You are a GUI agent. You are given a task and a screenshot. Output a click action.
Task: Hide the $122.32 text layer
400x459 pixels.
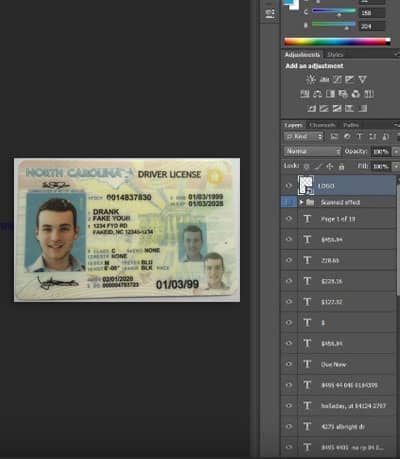coord(289,302)
